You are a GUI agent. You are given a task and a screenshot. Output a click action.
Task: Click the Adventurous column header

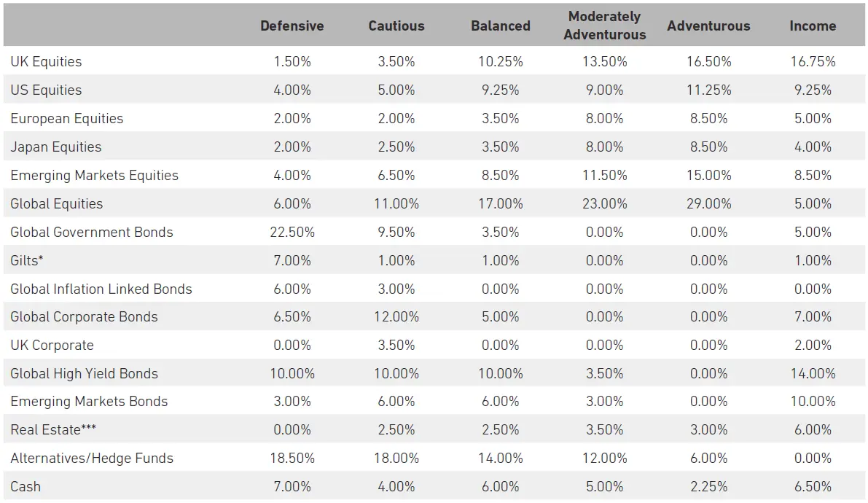click(708, 26)
